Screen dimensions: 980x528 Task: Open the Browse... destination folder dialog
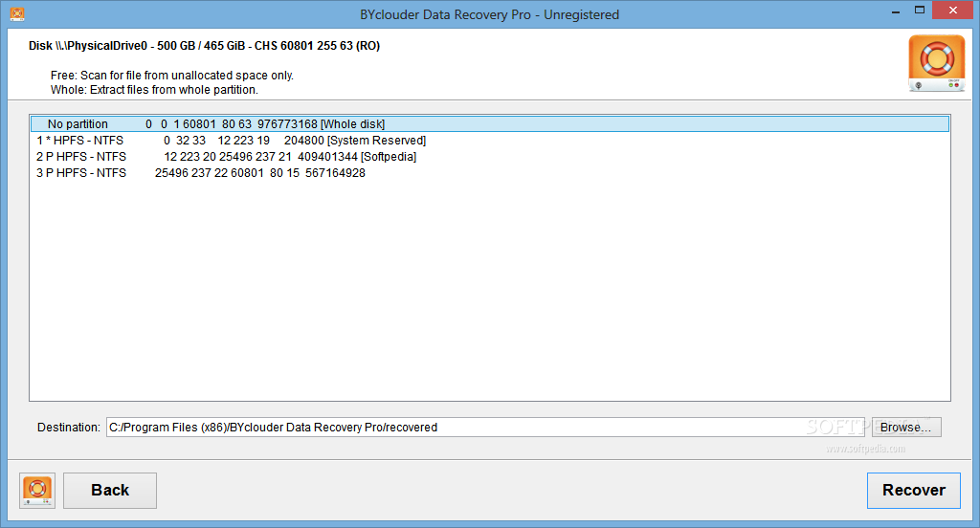tap(906, 428)
